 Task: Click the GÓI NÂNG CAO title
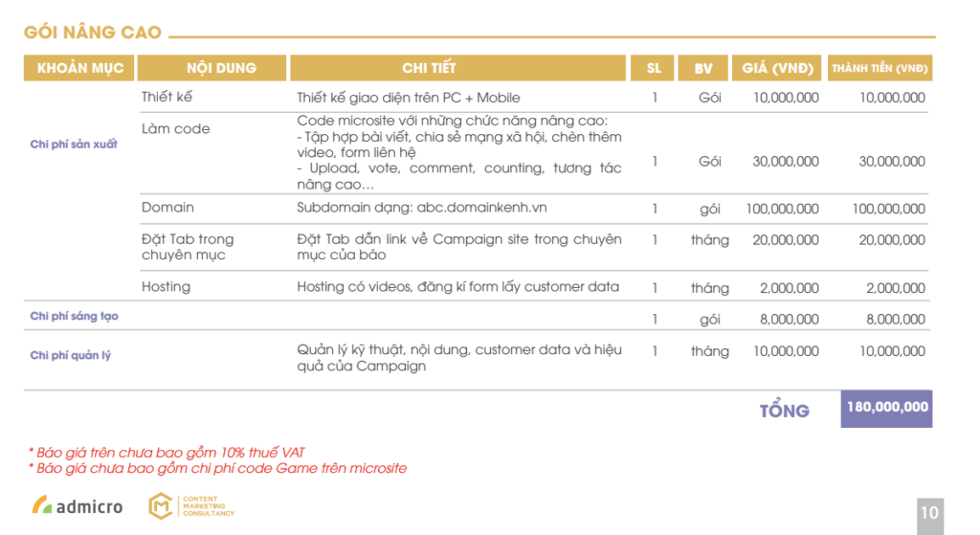pos(93,33)
